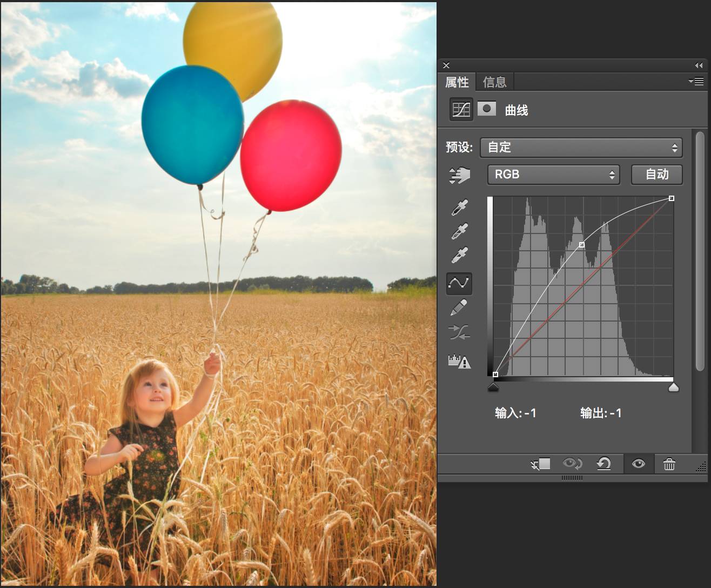Reset curves to default adjustments
This screenshot has height=588, width=711.
(604, 464)
